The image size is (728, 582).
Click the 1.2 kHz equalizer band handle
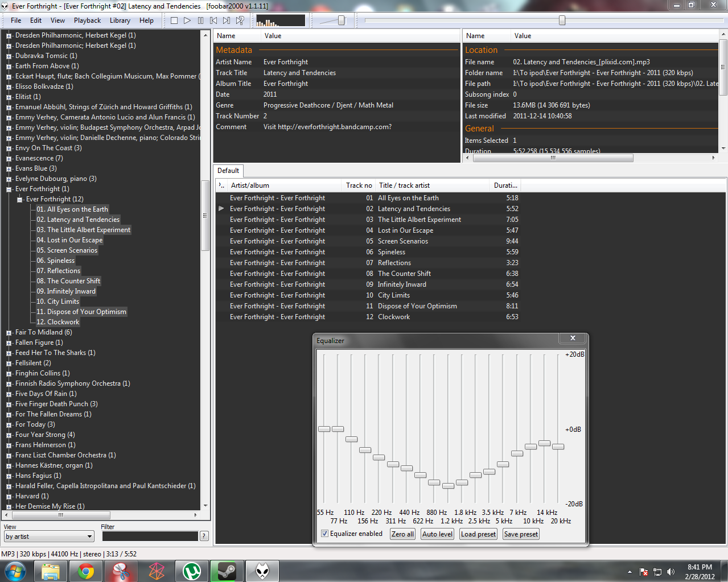pos(448,486)
